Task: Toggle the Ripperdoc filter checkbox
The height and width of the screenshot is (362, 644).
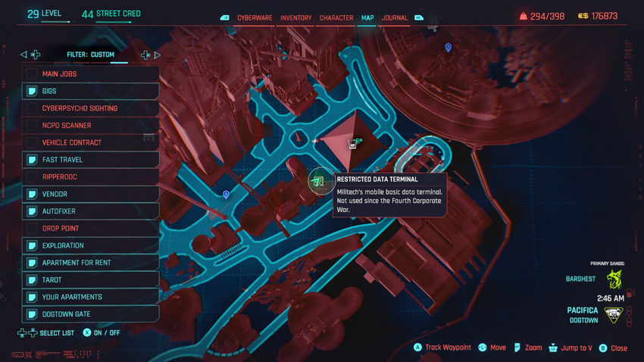Action: [x=33, y=176]
